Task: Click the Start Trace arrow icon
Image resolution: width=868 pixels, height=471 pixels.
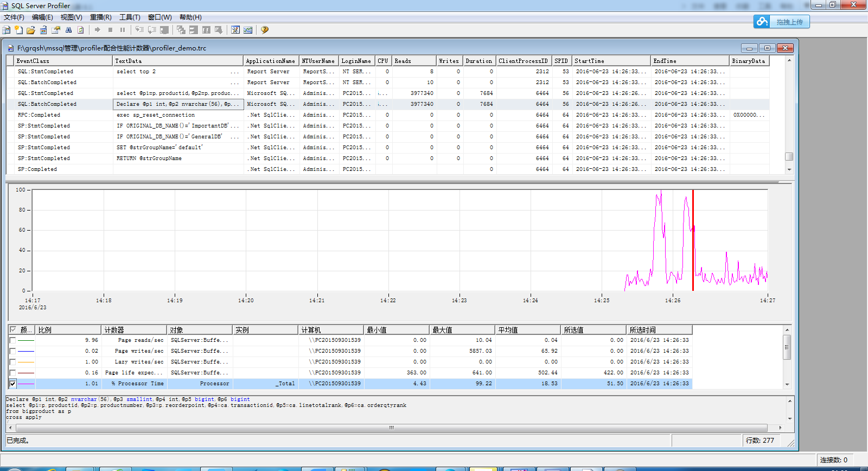Action: click(98, 30)
